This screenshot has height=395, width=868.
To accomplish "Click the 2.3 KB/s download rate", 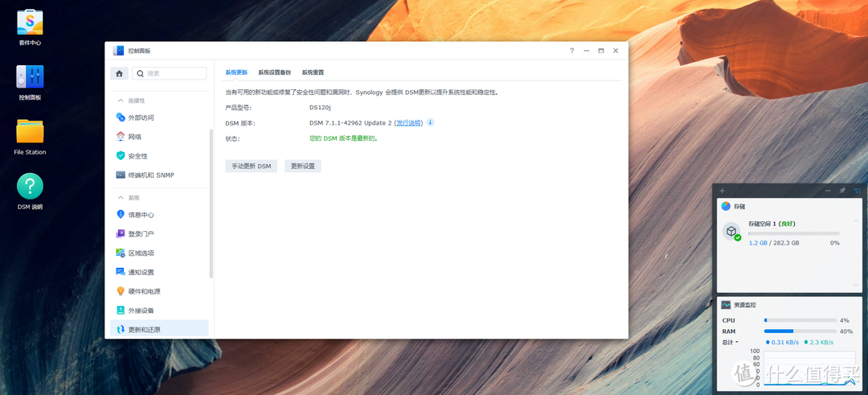I will 818,343.
